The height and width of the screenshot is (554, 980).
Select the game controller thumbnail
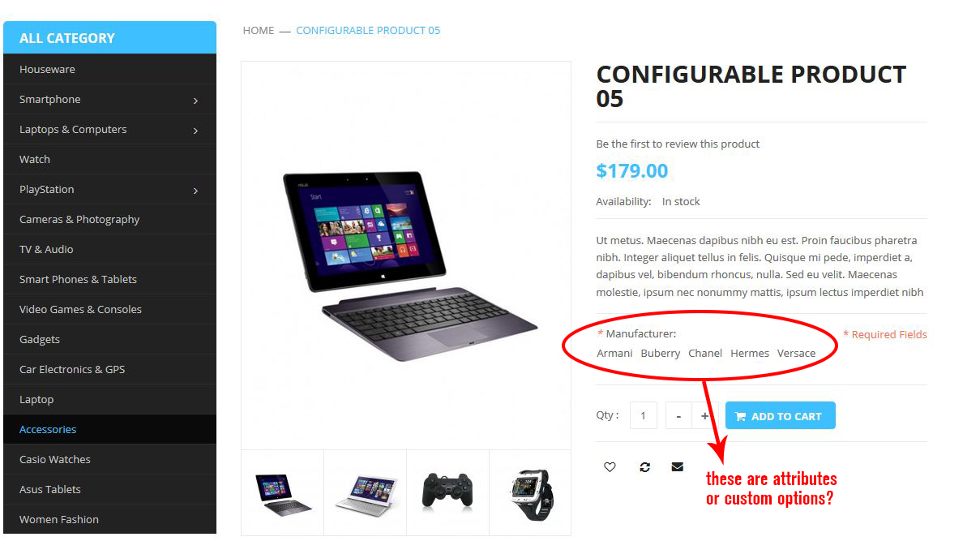point(447,492)
